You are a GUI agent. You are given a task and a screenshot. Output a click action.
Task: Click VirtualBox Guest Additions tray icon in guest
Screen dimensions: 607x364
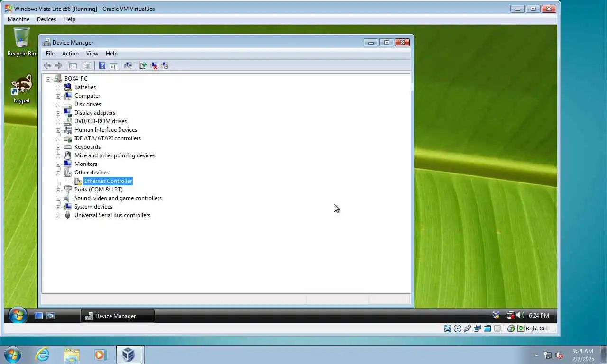[496, 315]
